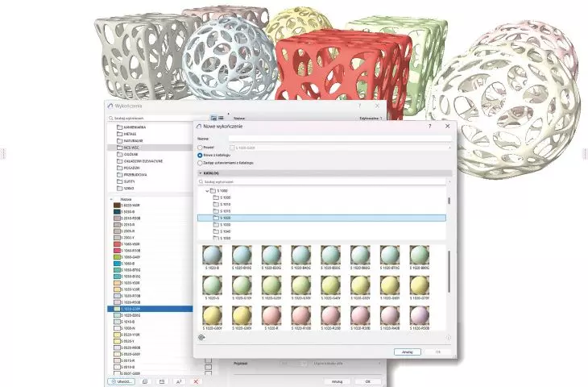Select the Nowe z katalogu radio option
Screen dimensions: 588x387
(x=200, y=155)
